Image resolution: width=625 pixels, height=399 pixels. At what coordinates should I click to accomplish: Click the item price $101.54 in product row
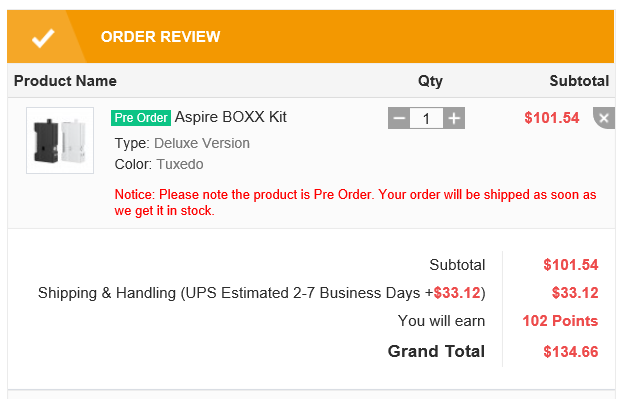coord(552,118)
